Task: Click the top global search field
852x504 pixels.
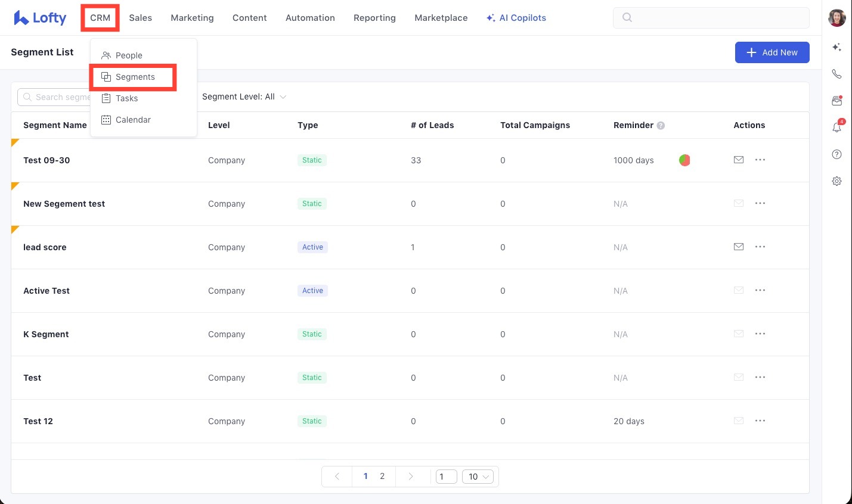Action: tap(711, 17)
